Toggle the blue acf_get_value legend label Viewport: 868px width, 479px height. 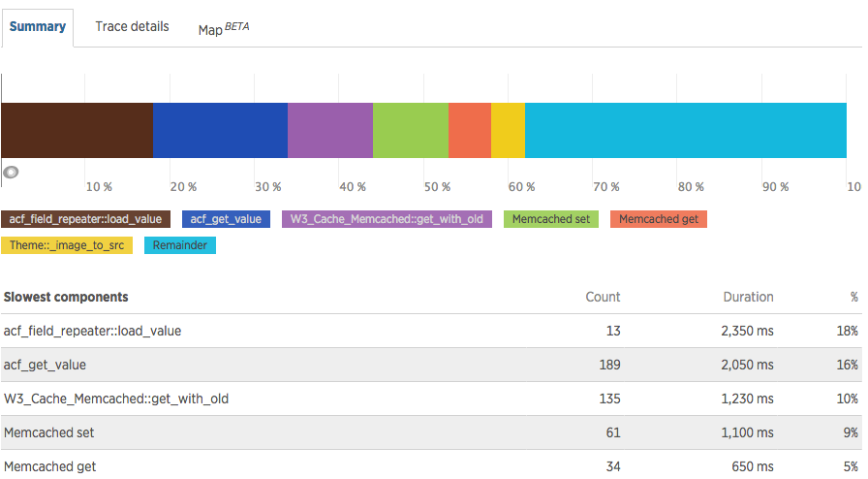(226, 219)
